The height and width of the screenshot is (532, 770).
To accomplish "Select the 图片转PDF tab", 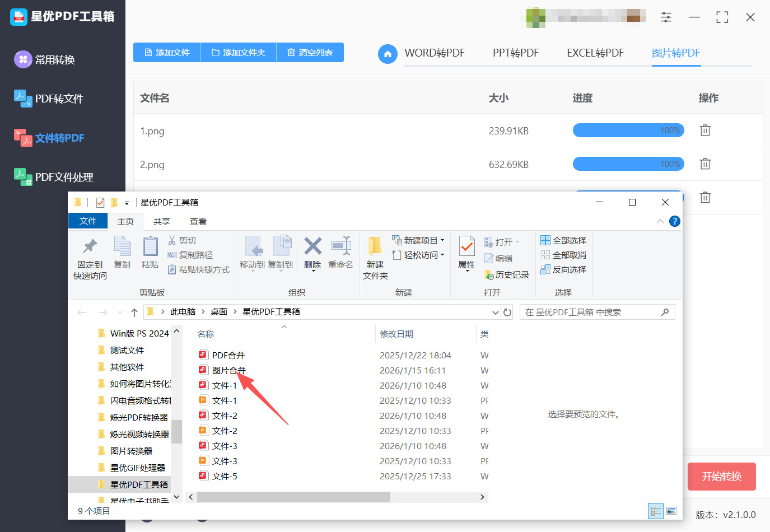I will [676, 53].
